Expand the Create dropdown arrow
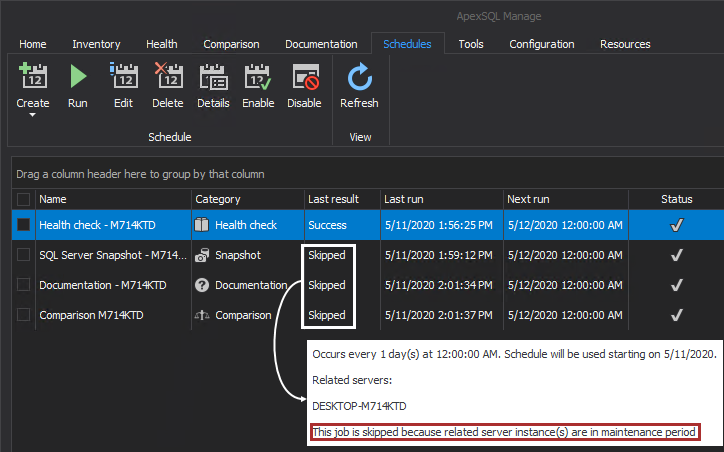This screenshot has height=452, width=724. (32, 115)
